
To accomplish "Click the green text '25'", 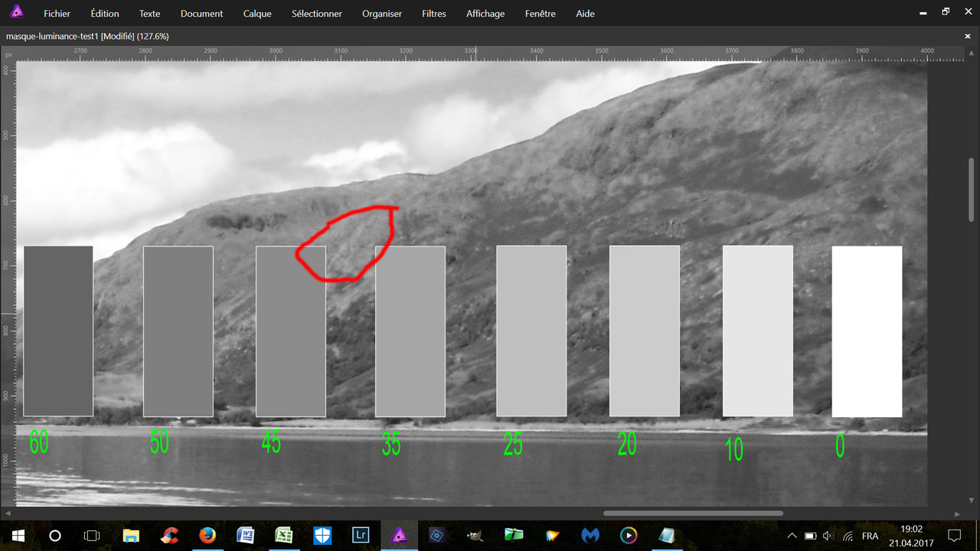I will (513, 445).
